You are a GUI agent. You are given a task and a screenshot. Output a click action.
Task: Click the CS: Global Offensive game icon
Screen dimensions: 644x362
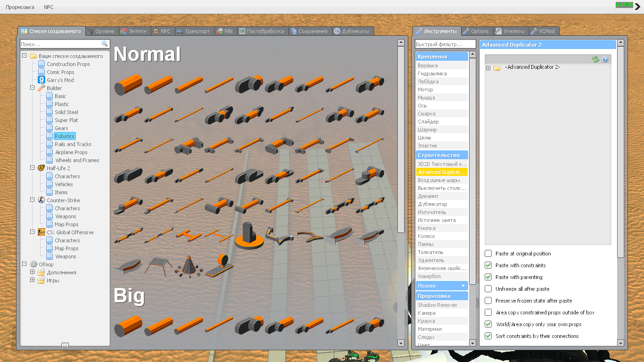(41, 232)
